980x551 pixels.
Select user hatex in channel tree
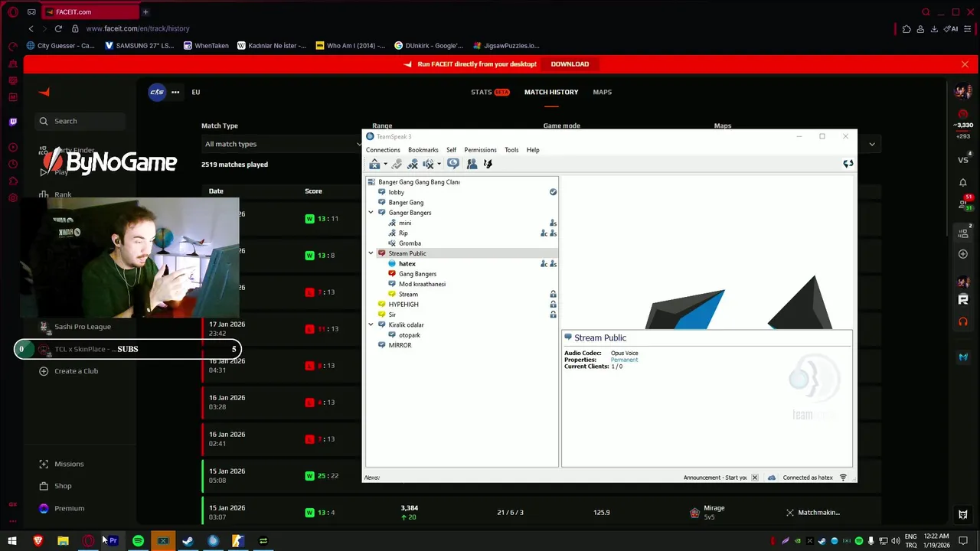(407, 264)
